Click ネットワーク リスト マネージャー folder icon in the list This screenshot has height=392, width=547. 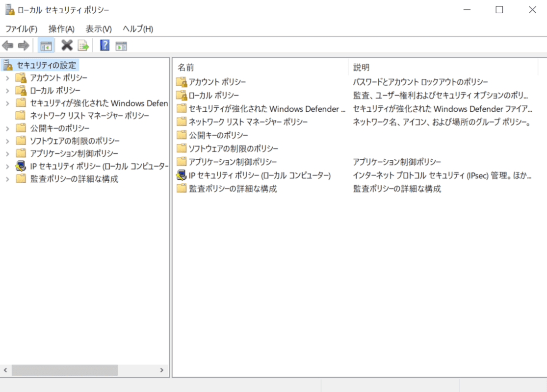click(x=182, y=122)
